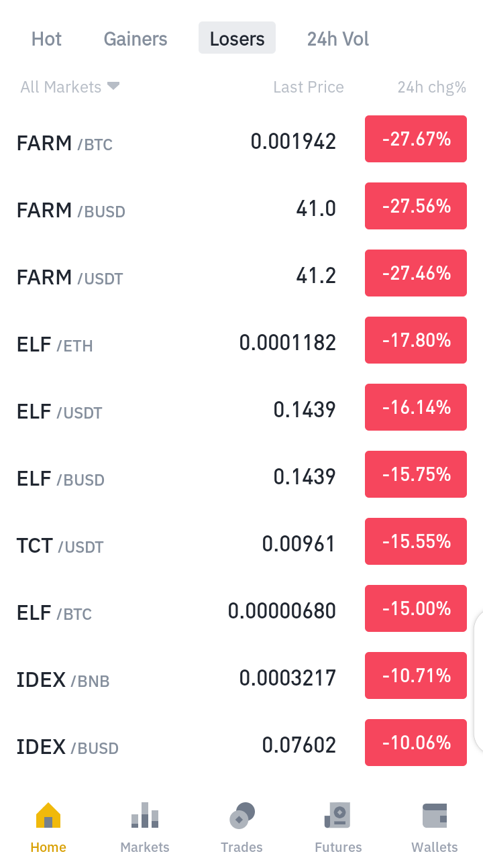Open the FARM/BUSD pair row
This screenshot has height=868, width=483.
tap(241, 209)
